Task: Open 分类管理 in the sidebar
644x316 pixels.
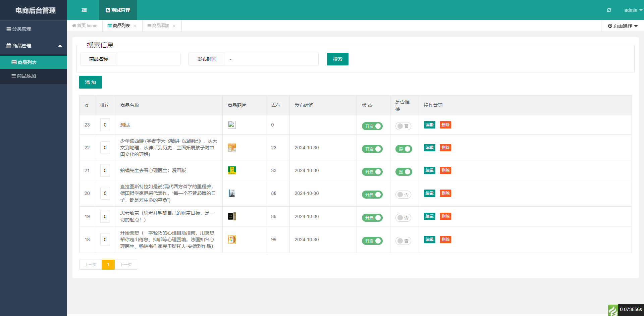Action: 34,29
